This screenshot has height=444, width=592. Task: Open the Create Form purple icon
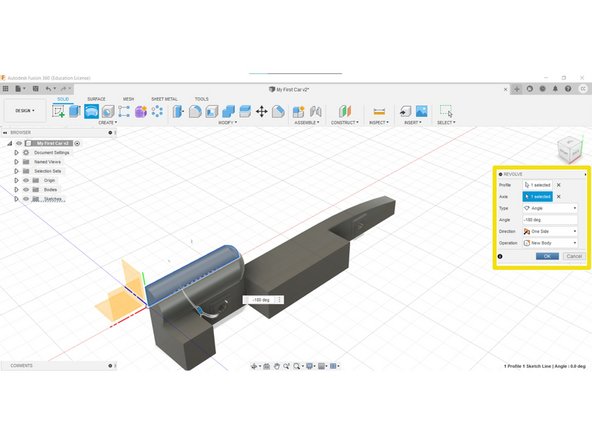(x=141, y=111)
